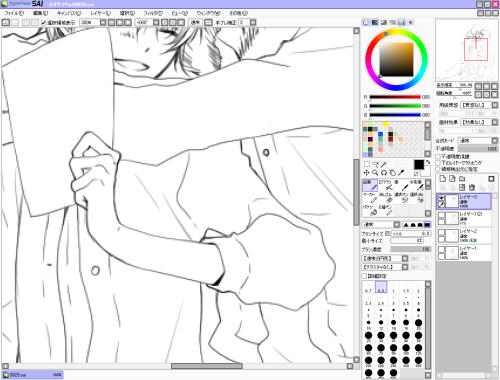Toggle the selection edge display checkbox in toolbar

43,23
